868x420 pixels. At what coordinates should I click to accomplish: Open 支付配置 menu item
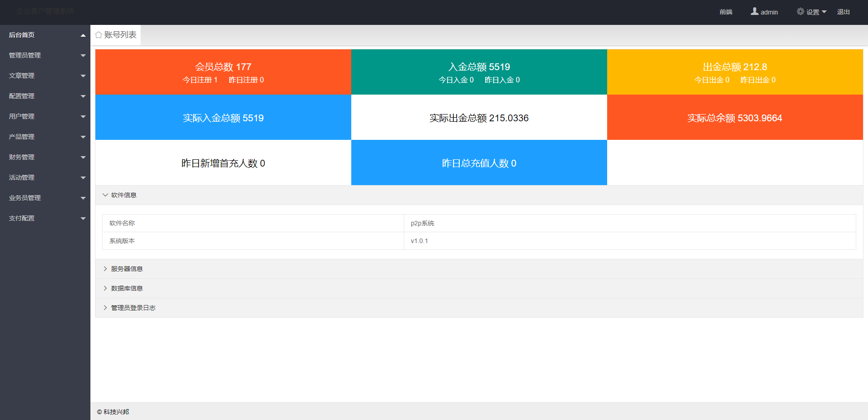pyautogui.click(x=45, y=218)
